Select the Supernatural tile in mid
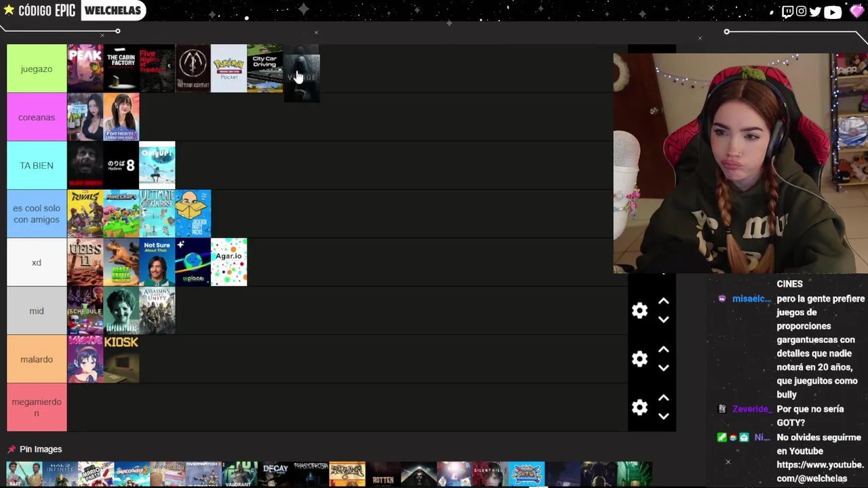 point(121,310)
